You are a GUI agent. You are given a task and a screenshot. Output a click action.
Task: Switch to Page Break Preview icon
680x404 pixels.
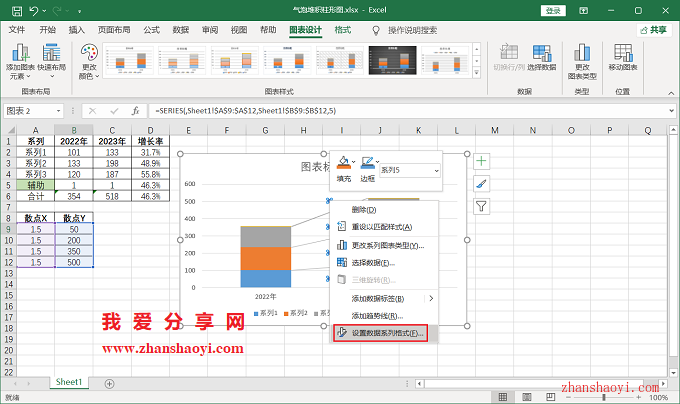[551, 397]
